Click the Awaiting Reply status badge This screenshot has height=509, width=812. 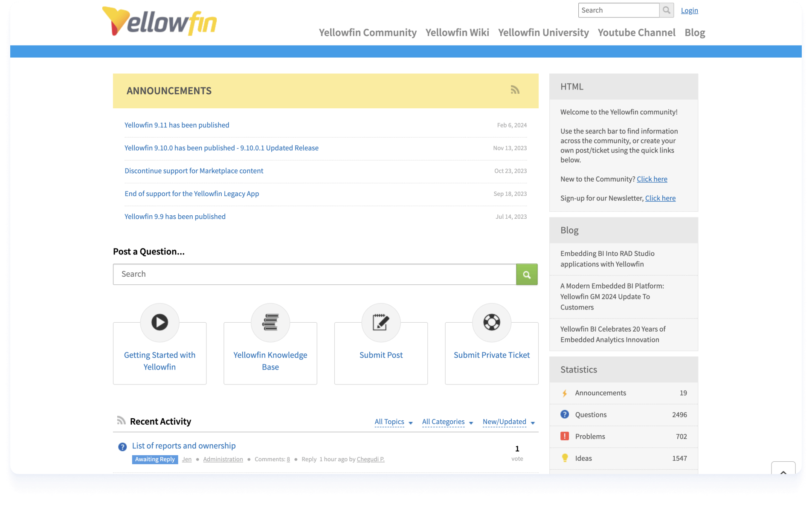point(155,459)
